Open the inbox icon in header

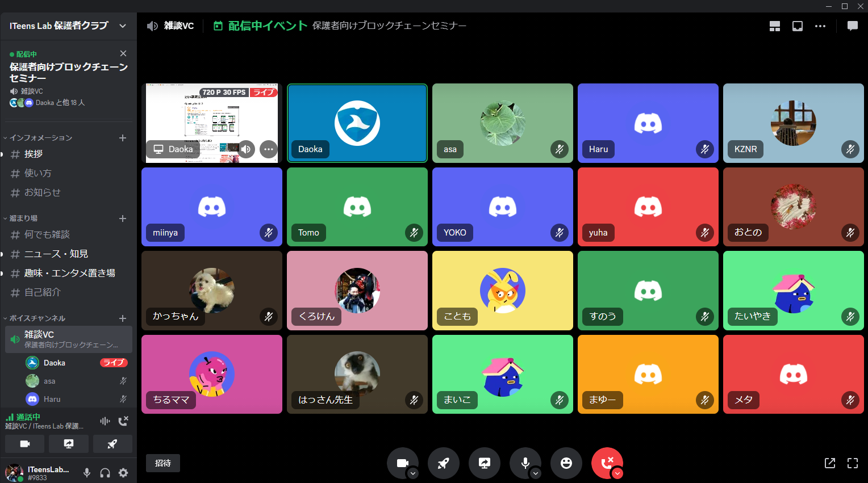(798, 26)
